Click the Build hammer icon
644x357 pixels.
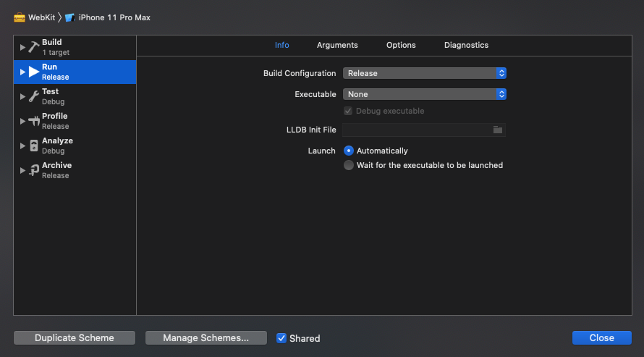pyautogui.click(x=34, y=47)
